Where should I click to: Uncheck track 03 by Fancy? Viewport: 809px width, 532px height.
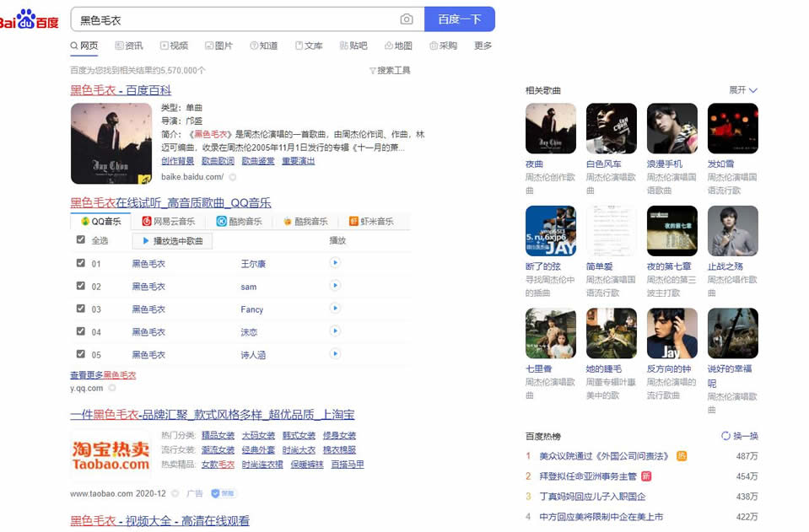[79, 309]
